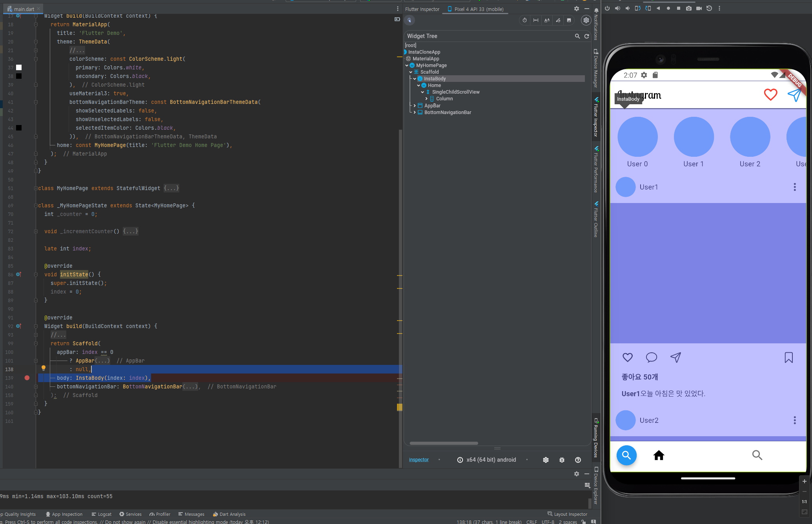Image resolution: width=812 pixels, height=524 pixels.
Task: Toggle Select Widget Mode button
Action: click(x=410, y=20)
